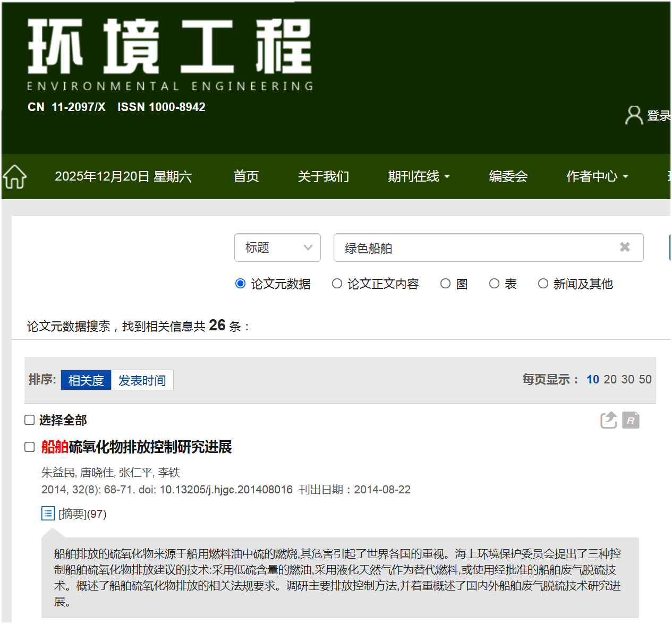The height and width of the screenshot is (624, 672).
Task: Select 论文元数据 radio button
Action: (x=240, y=284)
